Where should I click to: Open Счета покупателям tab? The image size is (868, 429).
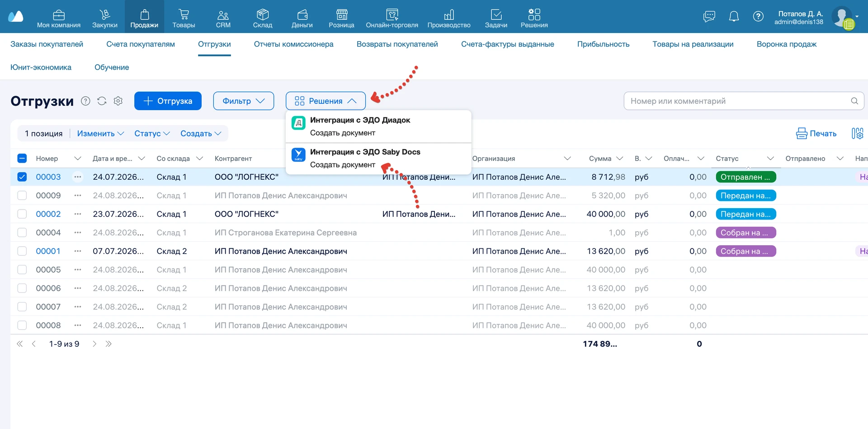[x=141, y=44]
